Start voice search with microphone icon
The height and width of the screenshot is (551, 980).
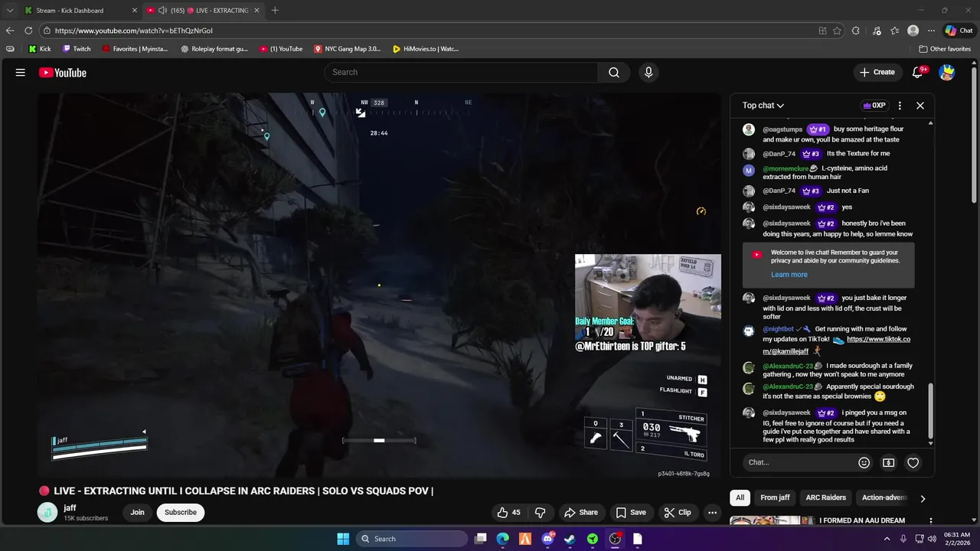pos(648,72)
